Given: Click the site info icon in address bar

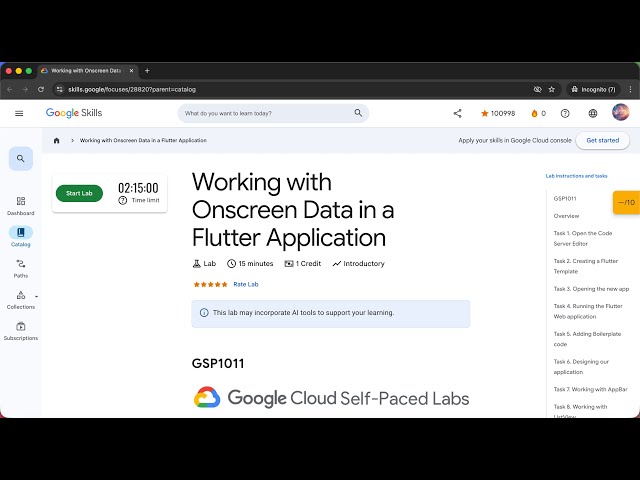Looking at the screenshot, I should [60, 89].
